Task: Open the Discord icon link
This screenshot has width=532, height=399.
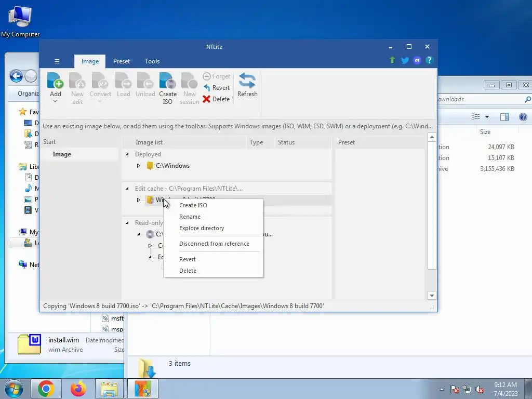Action: (x=417, y=60)
